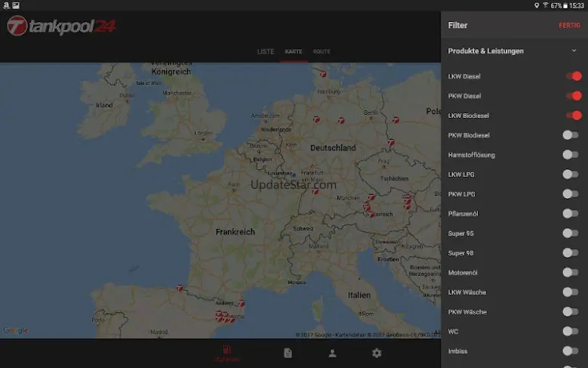Tap the station marker on German-Czech border
Screen dimensions: 588x368
391,142
